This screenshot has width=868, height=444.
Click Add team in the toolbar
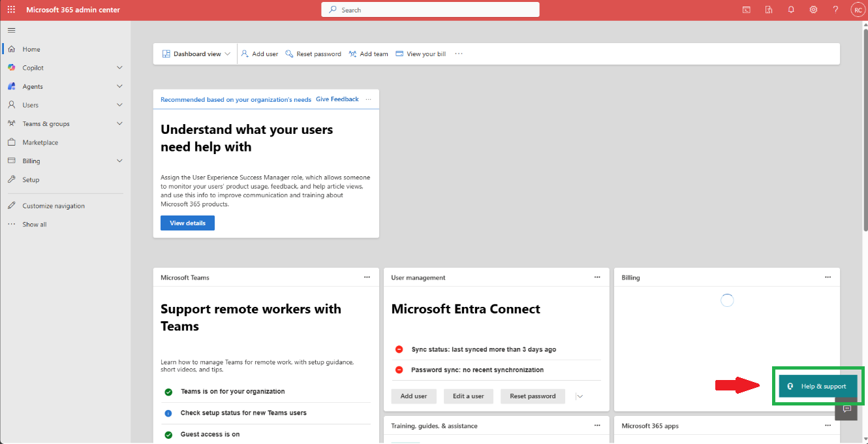[x=369, y=54]
